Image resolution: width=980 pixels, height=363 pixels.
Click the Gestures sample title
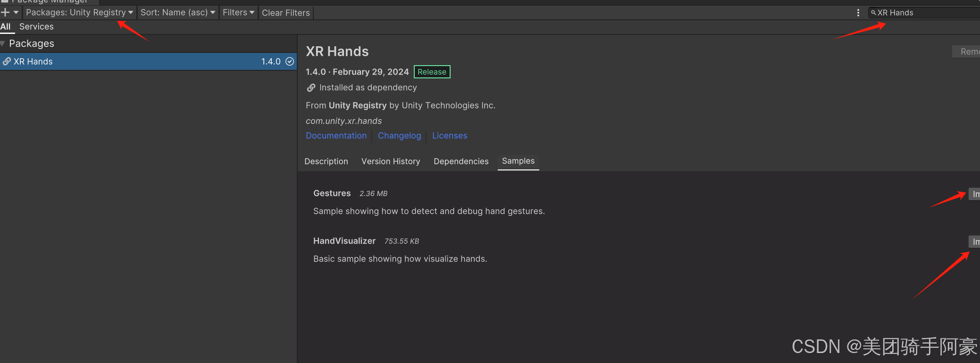coord(332,194)
